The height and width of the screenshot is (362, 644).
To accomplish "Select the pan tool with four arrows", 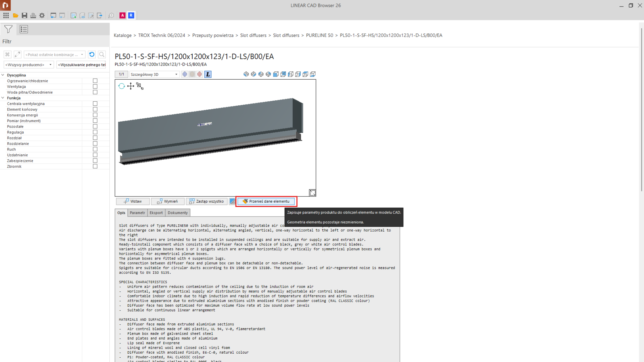I will coord(130,86).
